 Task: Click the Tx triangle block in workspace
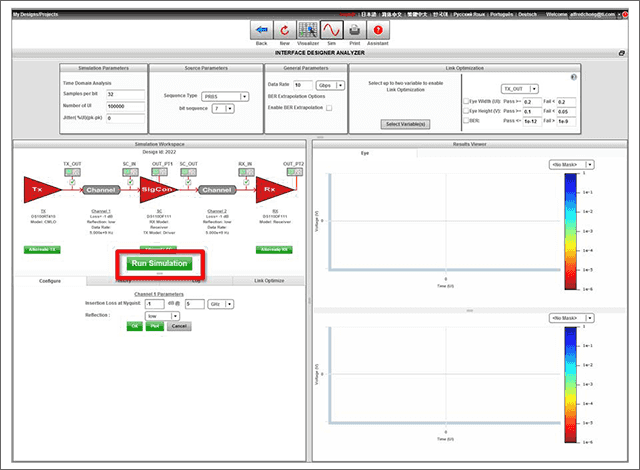[x=38, y=187]
